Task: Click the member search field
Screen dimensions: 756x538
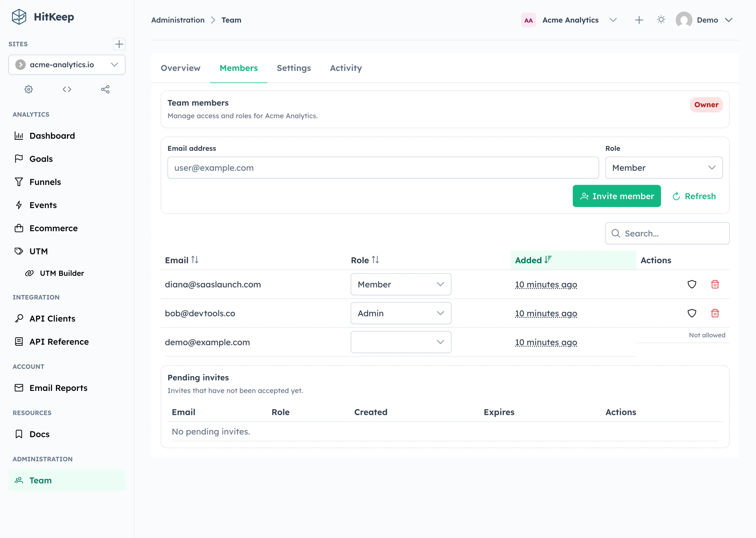Action: point(667,233)
